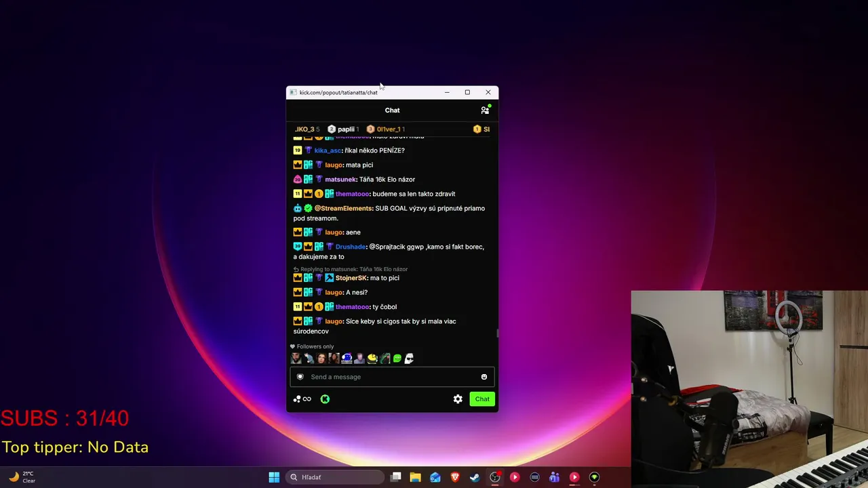868x488 pixels.
Task: Click the "Followers only" indicator
Action: click(312, 346)
